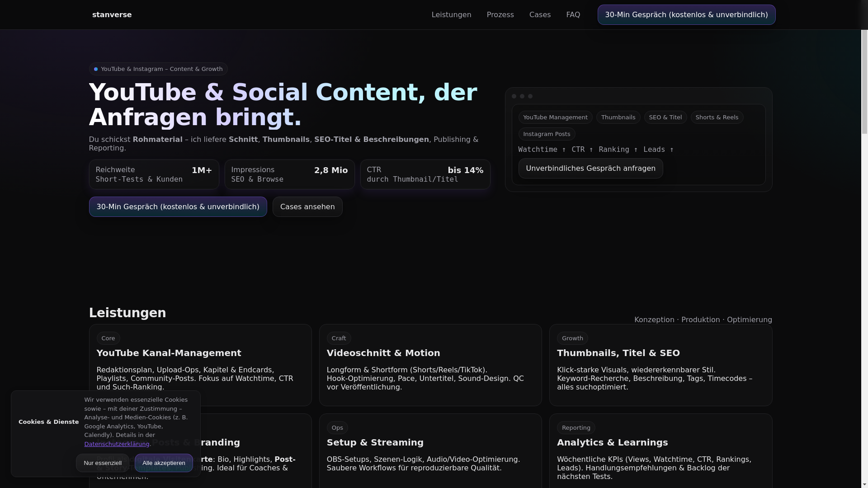Open the Prozess nav item
The image size is (868, 488).
tap(500, 15)
